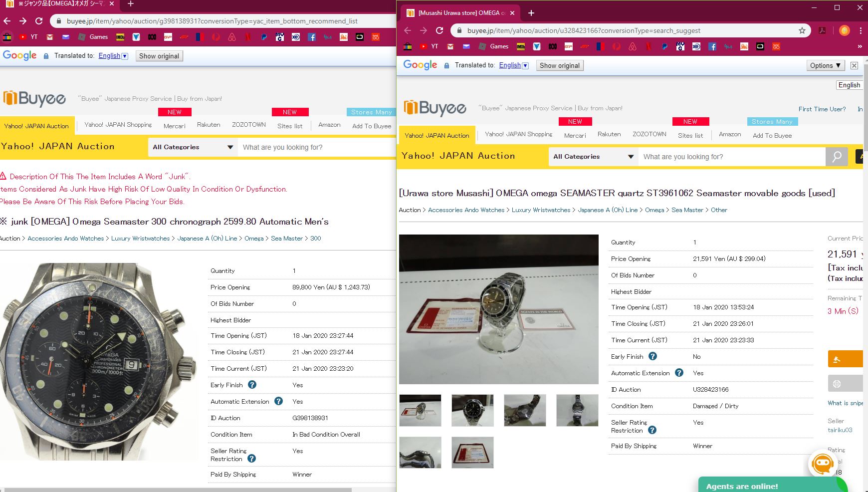The image size is (868, 492).
Task: Open ZOZOTOWN tab in left window
Action: coord(249,125)
